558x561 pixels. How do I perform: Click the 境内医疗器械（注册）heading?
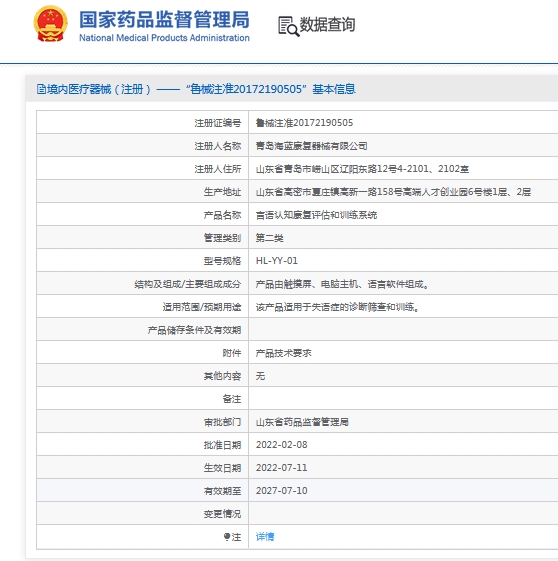pos(99,89)
